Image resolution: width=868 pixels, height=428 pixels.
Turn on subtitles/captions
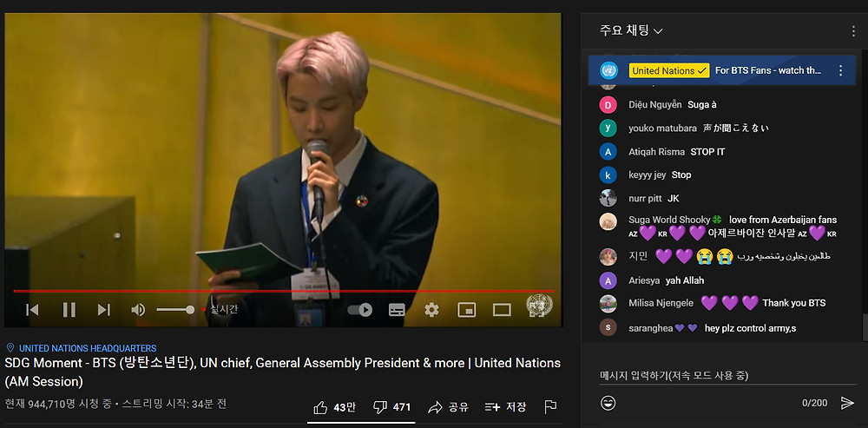[x=397, y=310]
